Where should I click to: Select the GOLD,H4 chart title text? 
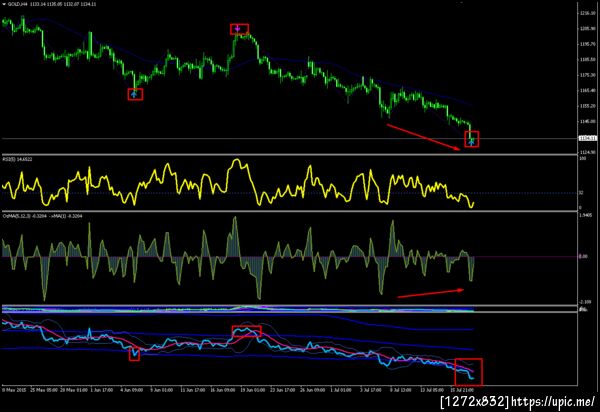pos(16,4)
